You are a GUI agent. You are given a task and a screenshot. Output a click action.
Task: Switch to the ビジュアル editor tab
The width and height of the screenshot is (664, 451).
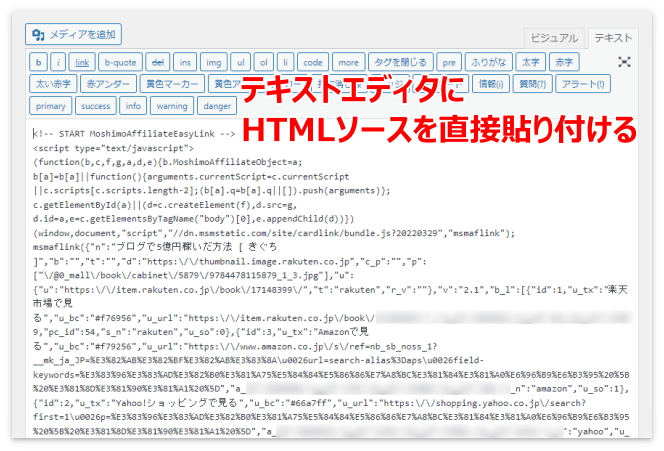(x=554, y=38)
